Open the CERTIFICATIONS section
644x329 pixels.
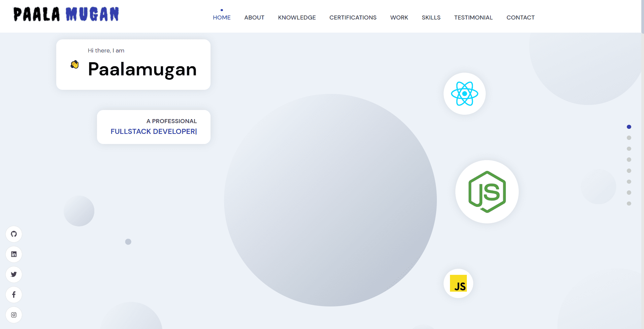[353, 17]
